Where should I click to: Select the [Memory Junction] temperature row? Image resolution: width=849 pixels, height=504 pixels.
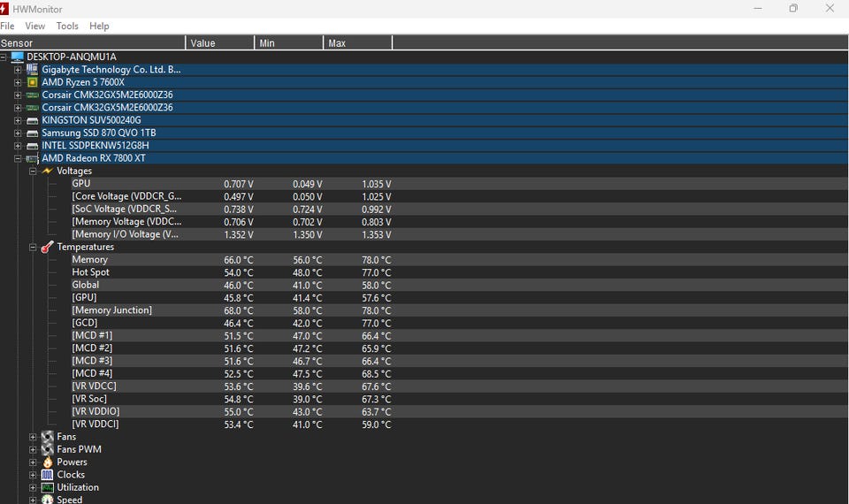coord(112,310)
